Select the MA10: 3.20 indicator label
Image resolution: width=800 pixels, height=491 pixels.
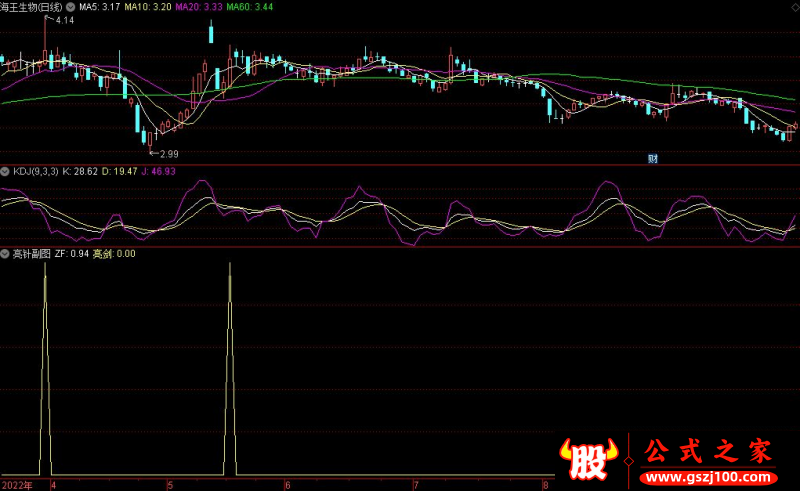point(148,7)
